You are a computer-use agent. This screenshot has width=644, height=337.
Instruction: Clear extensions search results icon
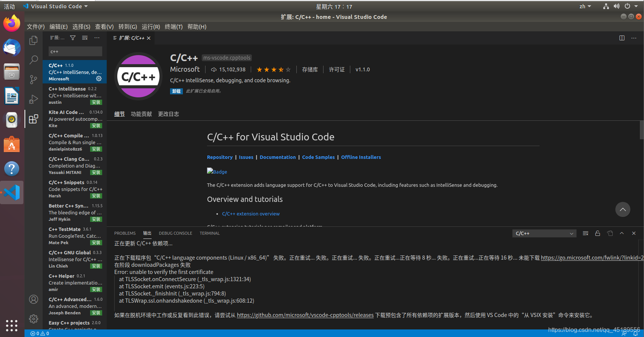85,38
